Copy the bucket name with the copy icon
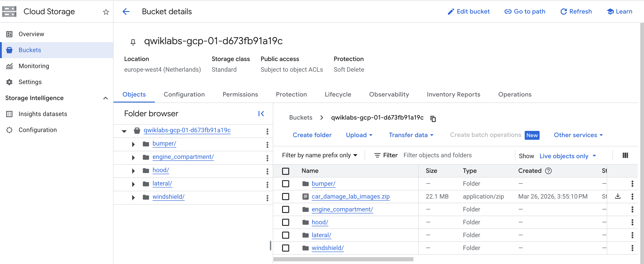644x264 pixels. [x=433, y=118]
